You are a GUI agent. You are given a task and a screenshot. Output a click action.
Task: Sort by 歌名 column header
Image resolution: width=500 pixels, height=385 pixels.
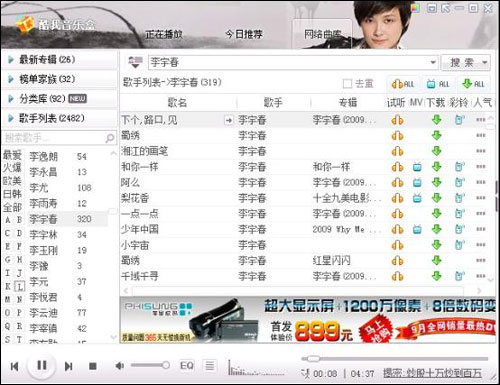(x=178, y=102)
